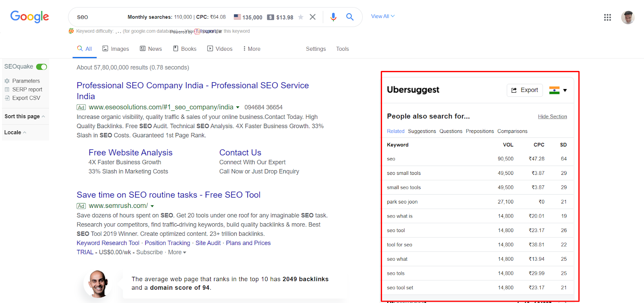Screen dimensions: 644x303
Task: Switch to the Videos tab
Action: tap(220, 49)
